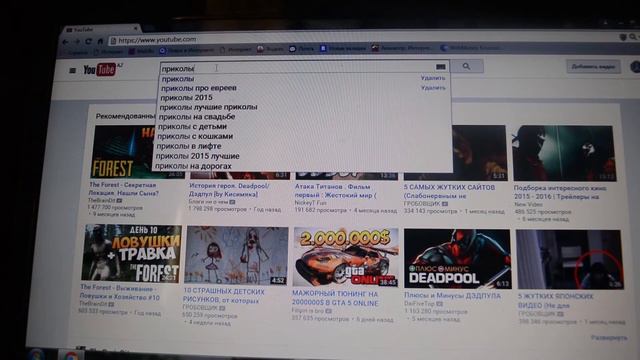Open the Почта bookmark in bookmarks bar

coord(302,49)
